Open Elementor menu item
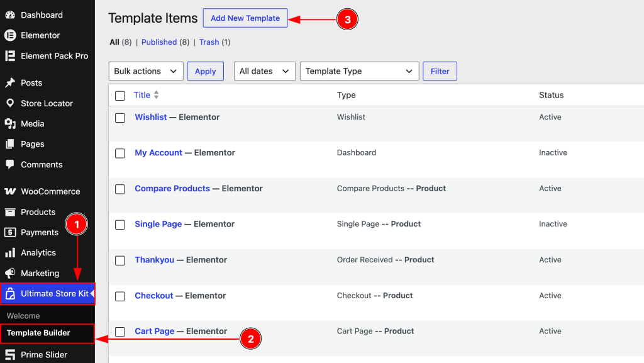Image resolution: width=644 pixels, height=363 pixels. pos(47,35)
